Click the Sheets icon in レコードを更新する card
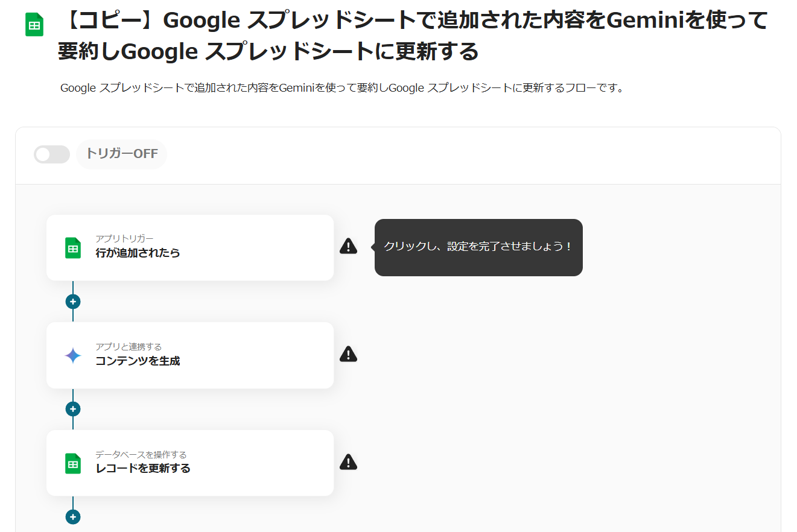Screen dimensions: 797x532 point(73,463)
